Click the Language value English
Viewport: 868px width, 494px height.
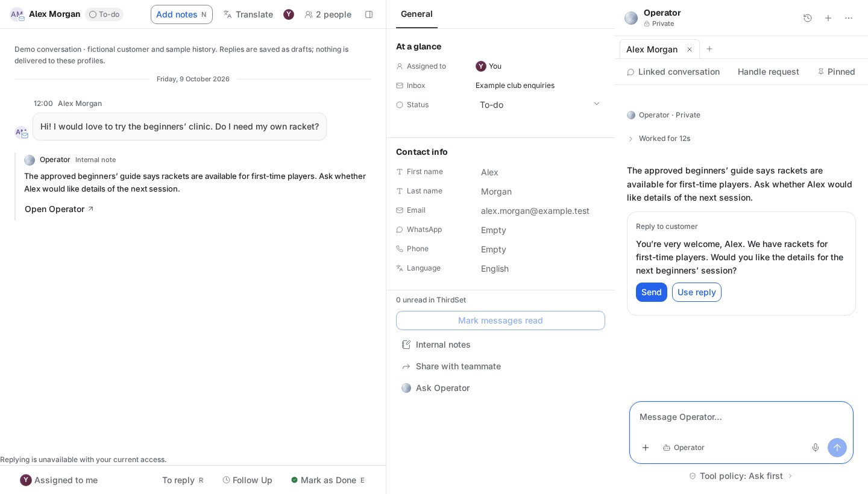tap(495, 269)
